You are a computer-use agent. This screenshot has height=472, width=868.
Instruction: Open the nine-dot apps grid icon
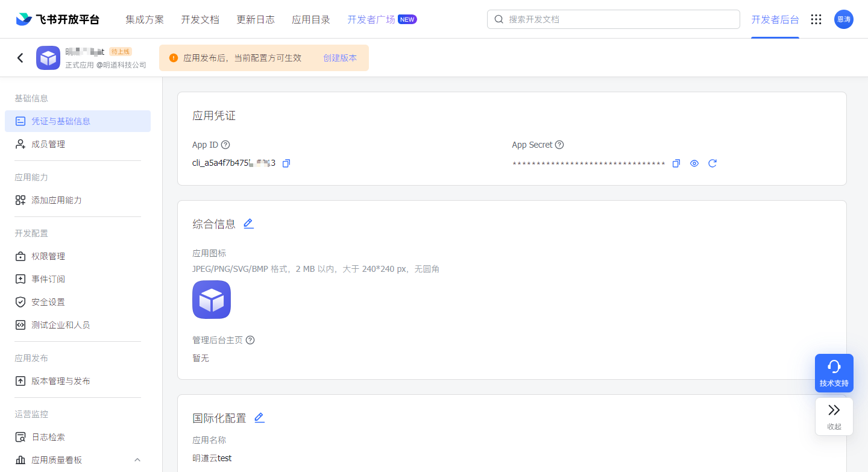coord(816,19)
